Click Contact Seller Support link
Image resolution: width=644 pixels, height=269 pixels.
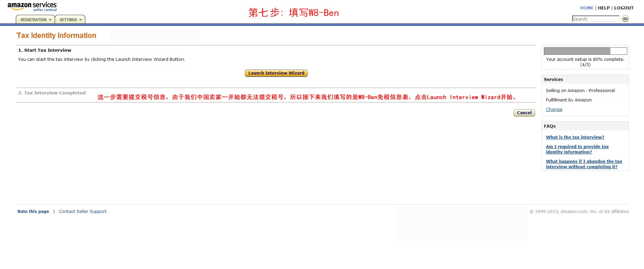[x=83, y=211]
